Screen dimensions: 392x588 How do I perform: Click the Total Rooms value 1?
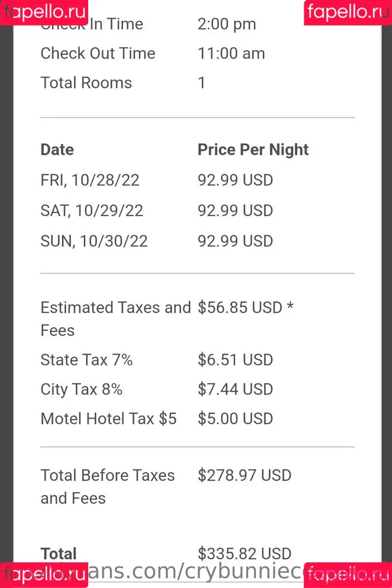(x=201, y=83)
